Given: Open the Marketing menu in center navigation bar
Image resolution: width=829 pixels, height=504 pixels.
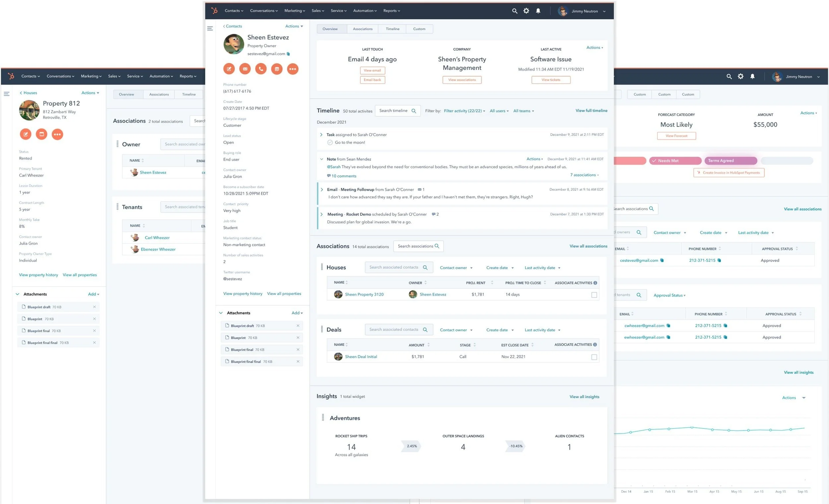Looking at the screenshot, I should pos(294,11).
